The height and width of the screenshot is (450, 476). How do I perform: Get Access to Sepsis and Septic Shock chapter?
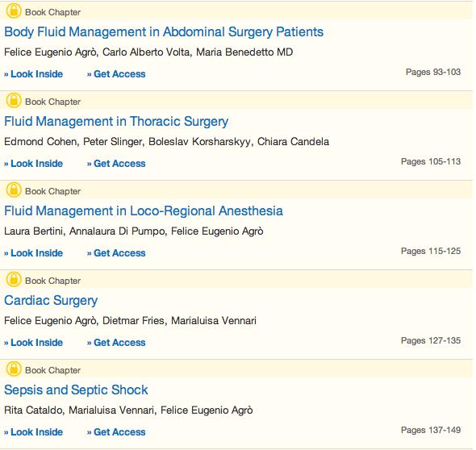point(116,432)
